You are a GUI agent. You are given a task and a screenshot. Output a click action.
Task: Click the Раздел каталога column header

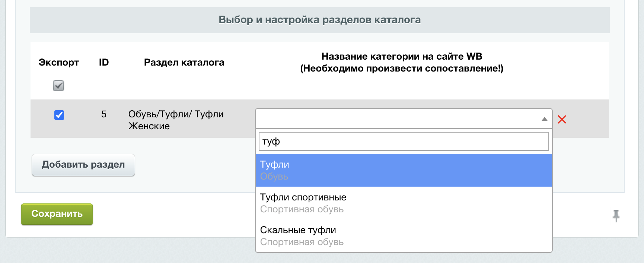click(184, 62)
